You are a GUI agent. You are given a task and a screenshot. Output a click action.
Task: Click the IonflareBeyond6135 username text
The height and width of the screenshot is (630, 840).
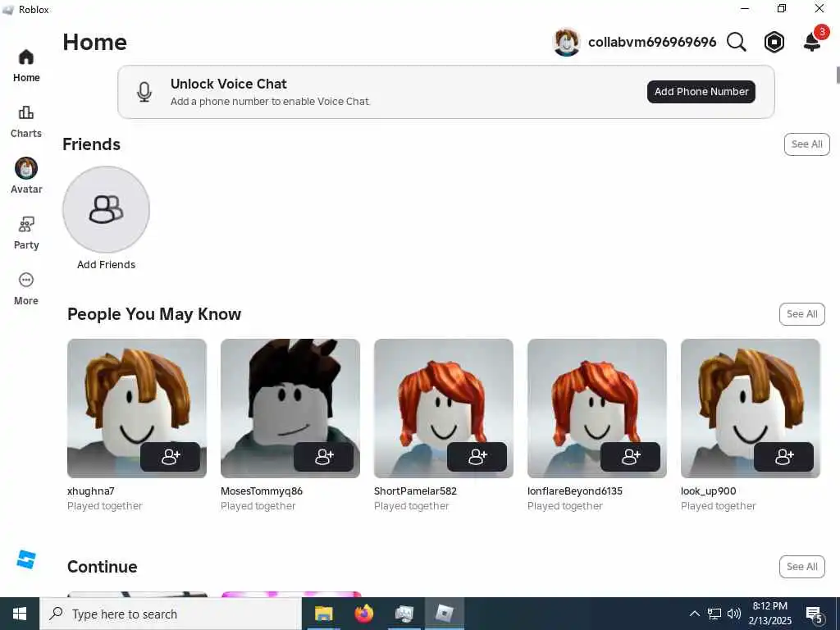[x=575, y=491]
